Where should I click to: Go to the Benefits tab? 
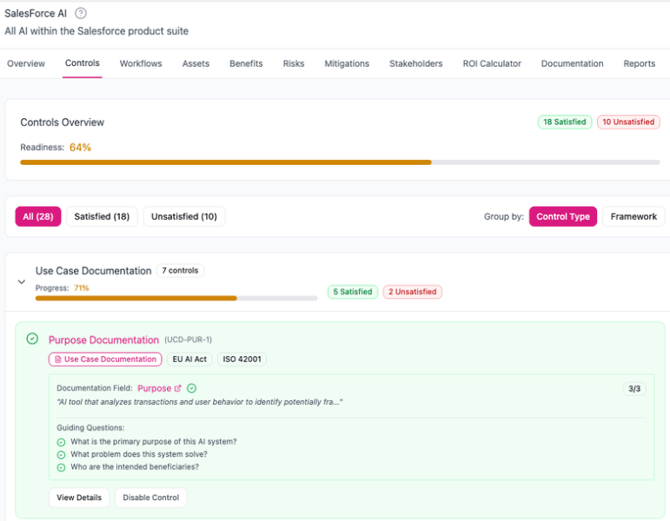pos(246,64)
